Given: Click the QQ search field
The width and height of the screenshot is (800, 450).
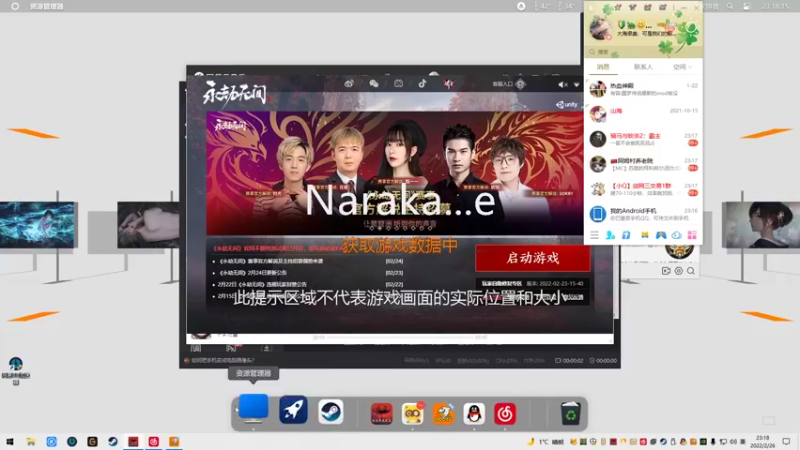Looking at the screenshot, I should [643, 52].
